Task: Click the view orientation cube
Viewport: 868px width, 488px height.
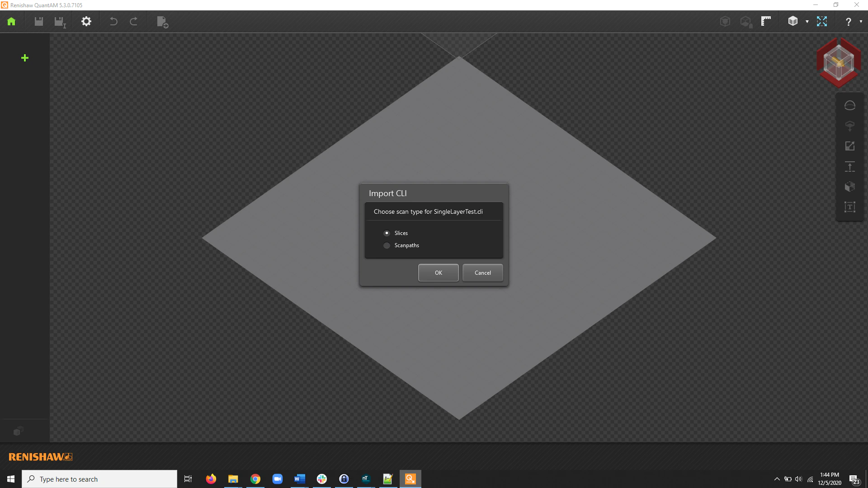Action: coord(839,62)
